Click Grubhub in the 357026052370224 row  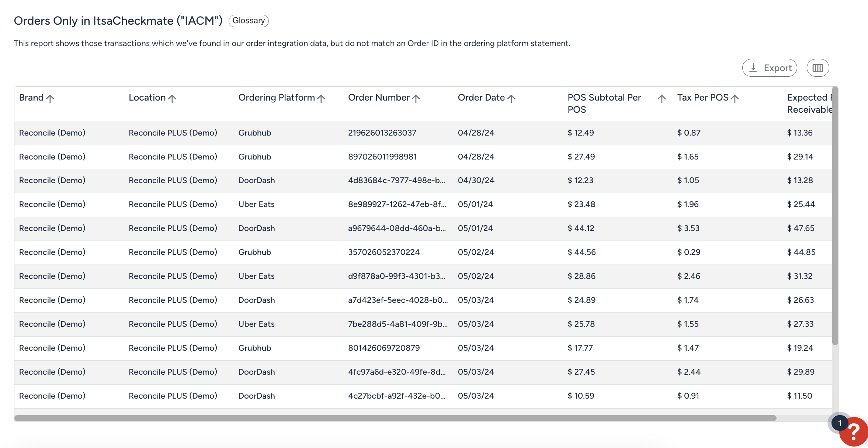tap(255, 252)
